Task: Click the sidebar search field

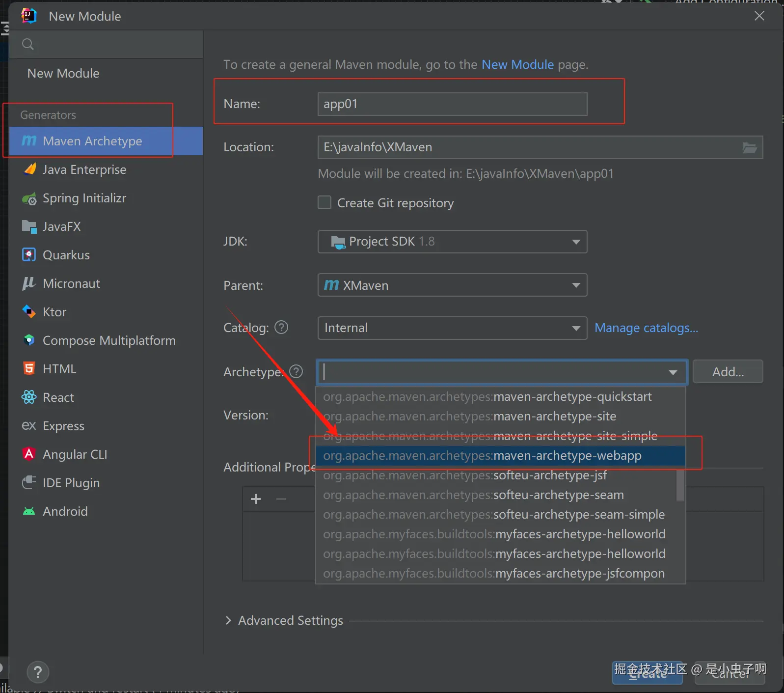Action: click(106, 44)
